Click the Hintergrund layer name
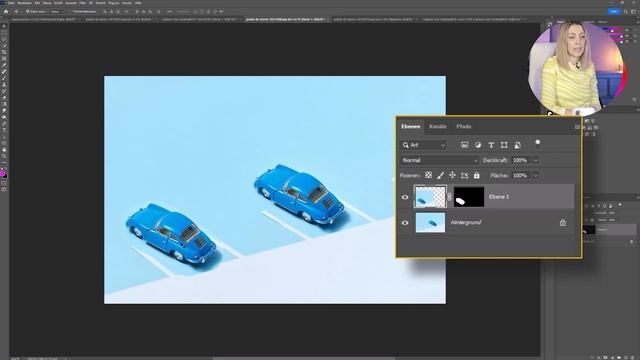Screen dimensions: 640x360 466,222
